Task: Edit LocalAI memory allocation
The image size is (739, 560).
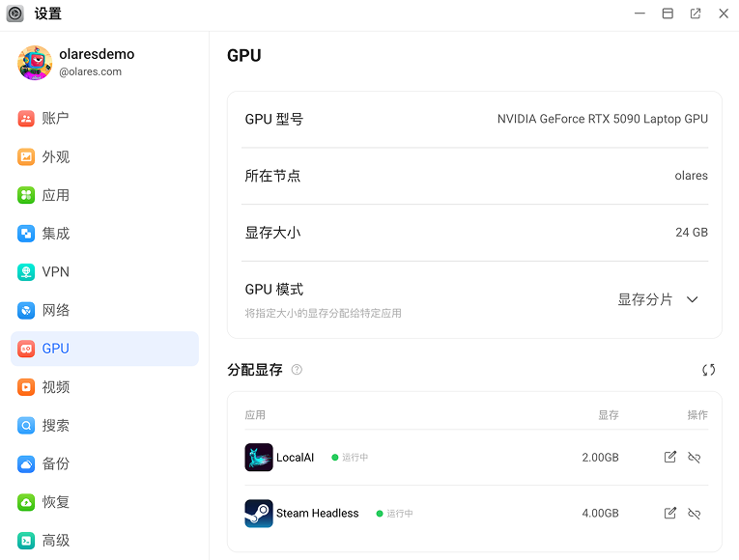Action: 669,457
